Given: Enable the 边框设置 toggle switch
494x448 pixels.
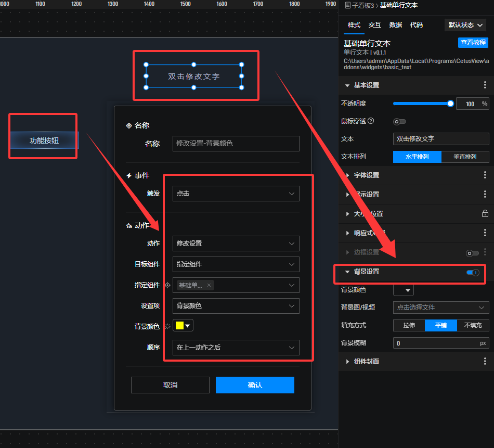Looking at the screenshot, I should (x=472, y=253).
